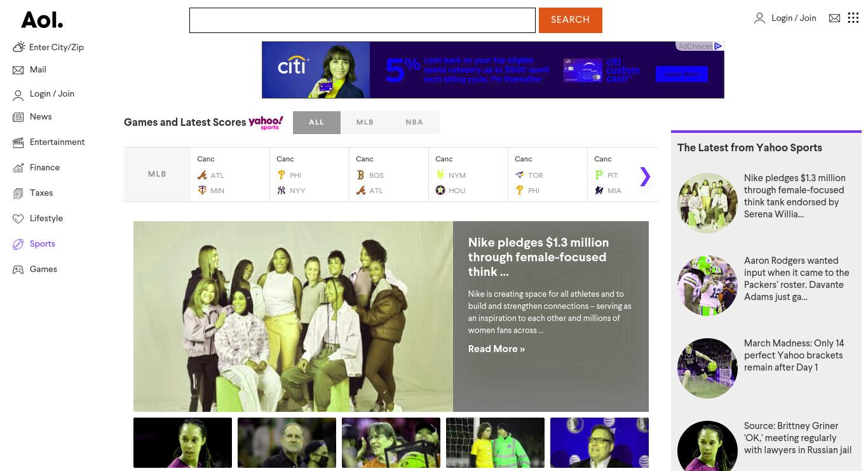
Task: Click the AOL logo
Action: [x=42, y=20]
